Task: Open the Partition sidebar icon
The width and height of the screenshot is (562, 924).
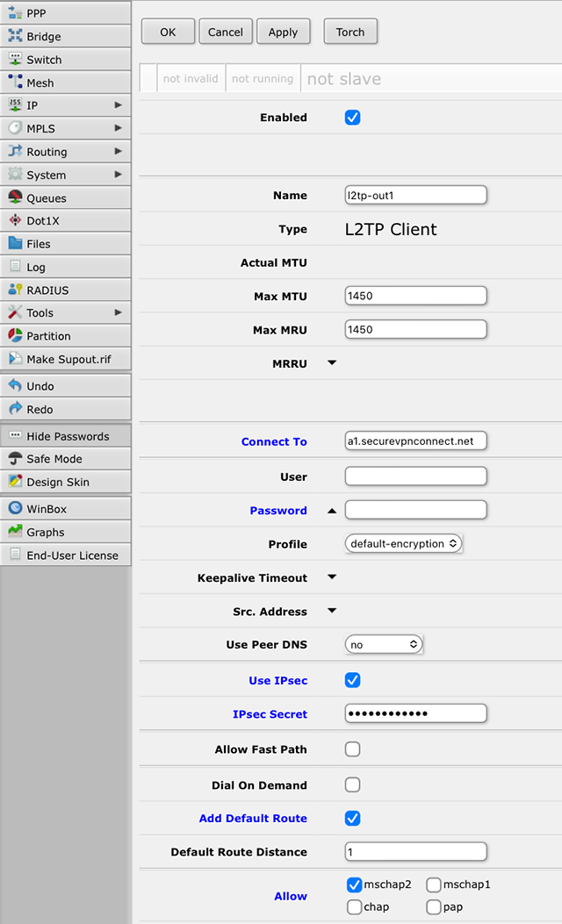Action: 15,335
